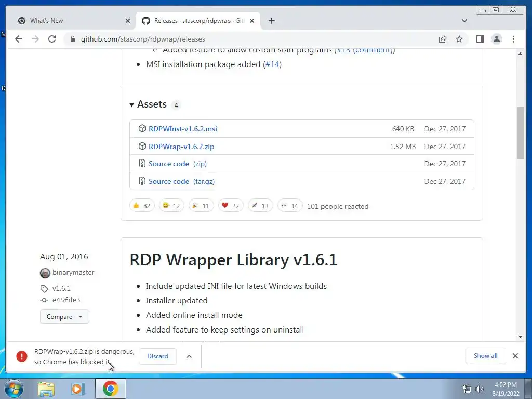Open the Chrome three-dot menu
The width and height of the screenshot is (532, 399).
513,39
